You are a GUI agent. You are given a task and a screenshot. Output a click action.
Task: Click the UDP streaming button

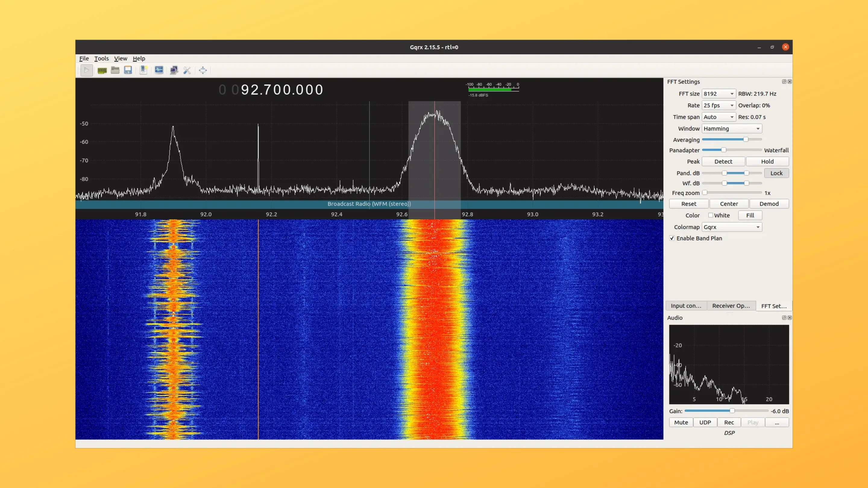click(705, 422)
